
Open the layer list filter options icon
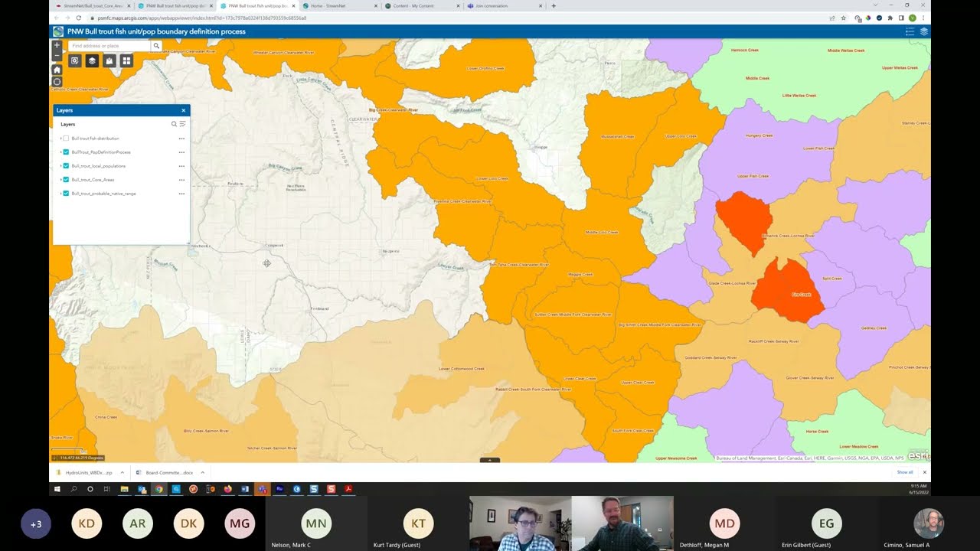[182, 124]
